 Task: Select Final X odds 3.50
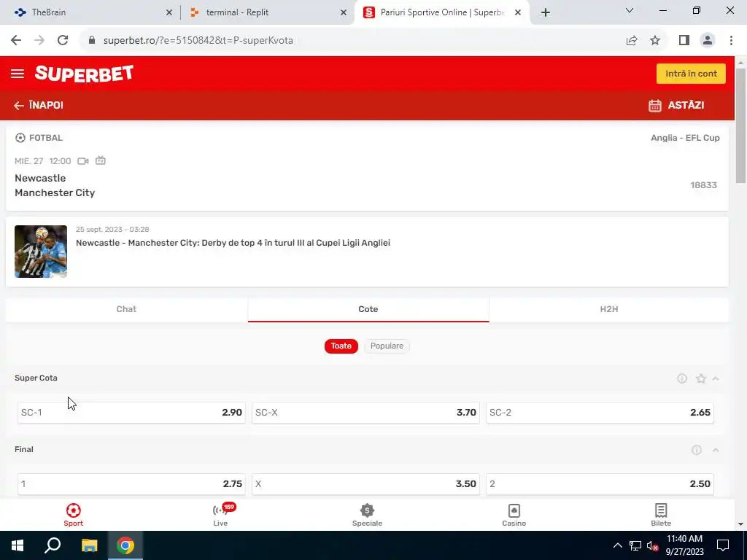pyautogui.click(x=365, y=484)
